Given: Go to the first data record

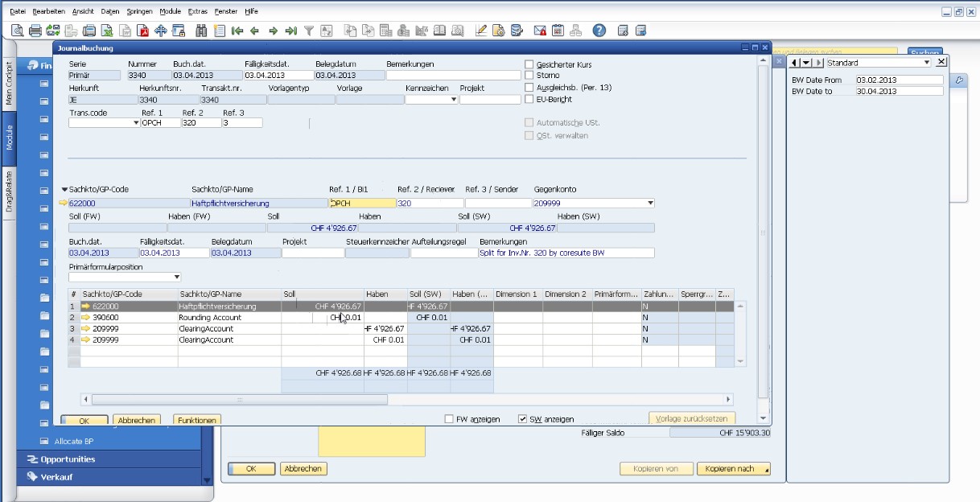Looking at the screenshot, I should (237, 31).
